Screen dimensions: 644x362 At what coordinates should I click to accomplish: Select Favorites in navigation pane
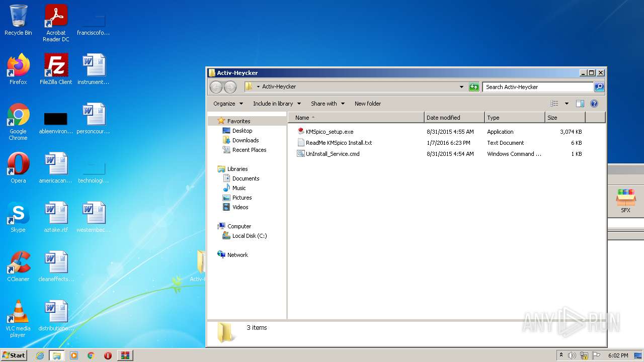coord(238,121)
